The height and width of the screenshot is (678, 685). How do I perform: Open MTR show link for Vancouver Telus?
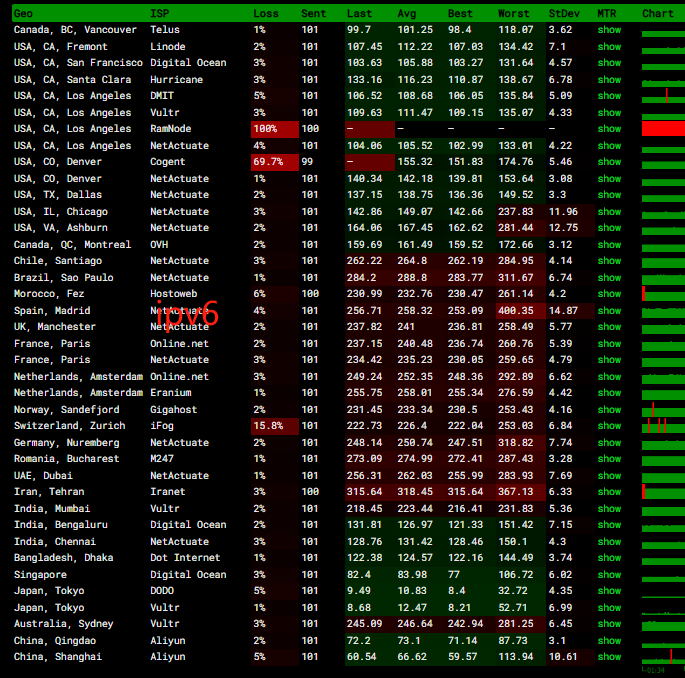click(609, 30)
